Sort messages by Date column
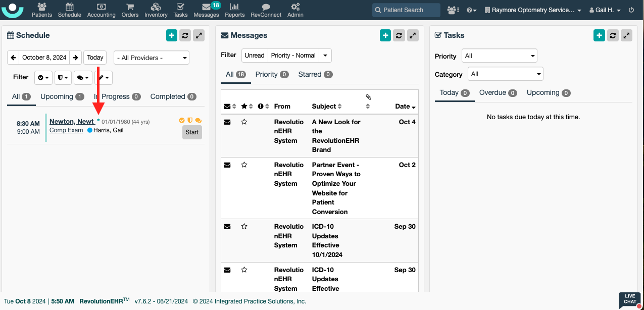 tap(405, 107)
